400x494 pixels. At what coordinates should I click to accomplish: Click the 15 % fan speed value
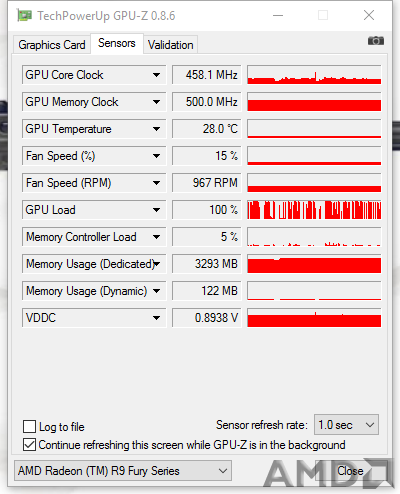207,156
